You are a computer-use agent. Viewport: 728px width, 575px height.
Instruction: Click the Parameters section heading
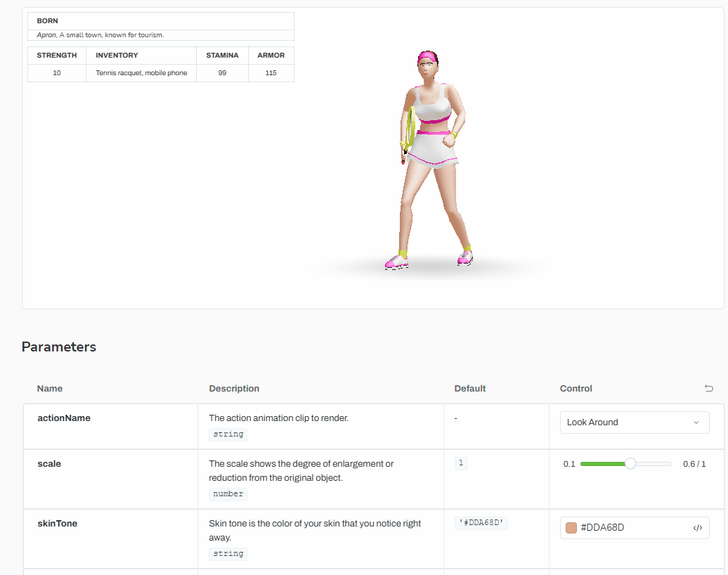click(x=59, y=347)
